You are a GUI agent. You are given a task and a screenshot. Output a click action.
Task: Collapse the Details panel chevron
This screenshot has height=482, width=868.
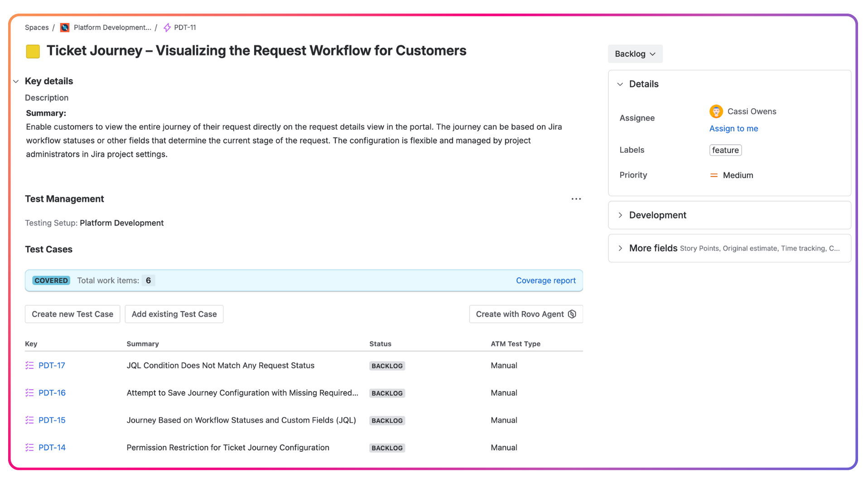[x=620, y=84]
